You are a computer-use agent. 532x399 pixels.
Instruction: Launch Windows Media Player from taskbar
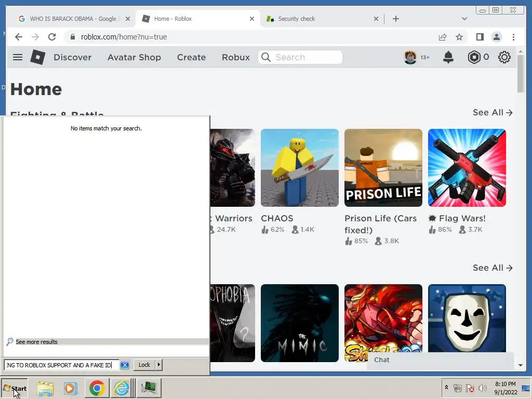pyautogui.click(x=71, y=388)
